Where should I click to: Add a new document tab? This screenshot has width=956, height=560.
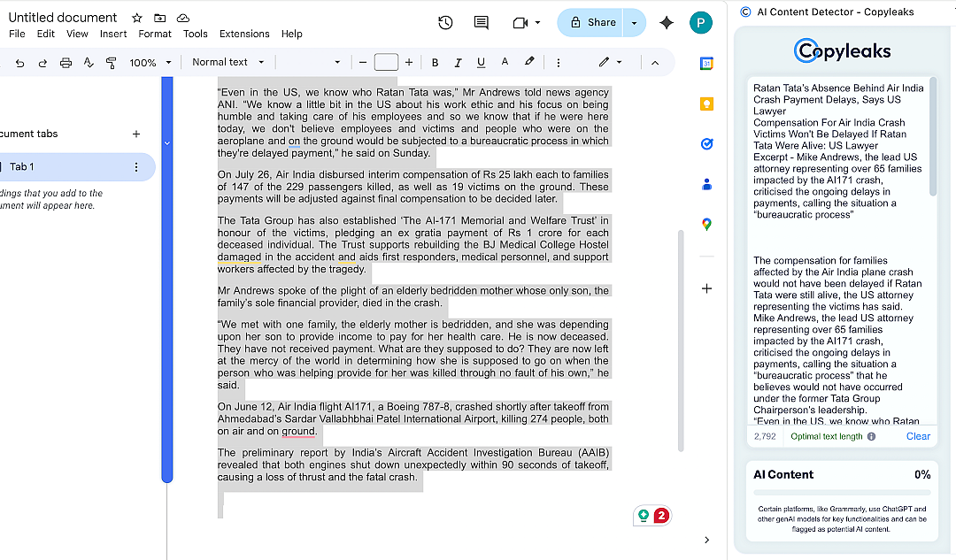pyautogui.click(x=136, y=134)
